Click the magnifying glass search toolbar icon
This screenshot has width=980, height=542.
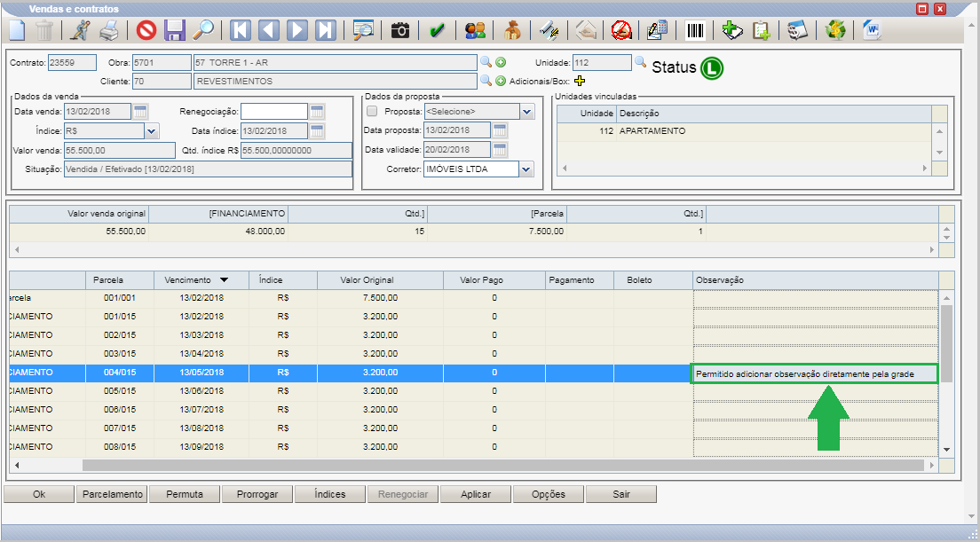coord(203,30)
